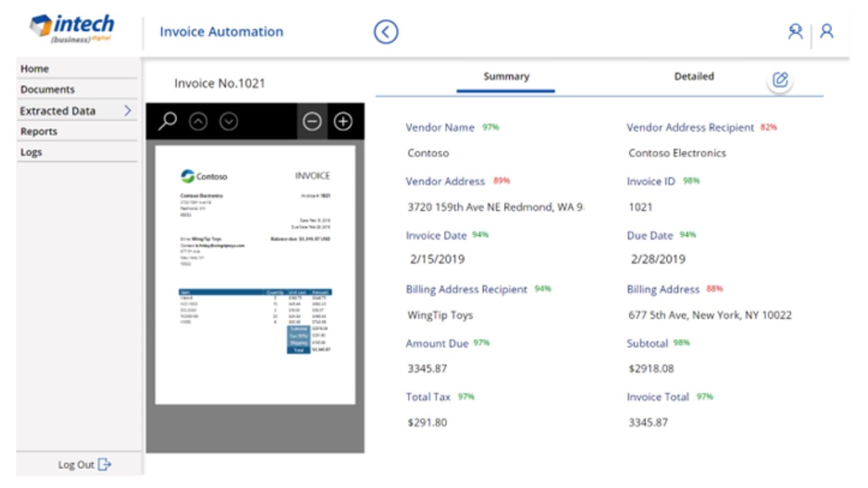Viewport: 868px width, 488px height.
Task: Zoom in with the plus icon
Action: coord(343,122)
